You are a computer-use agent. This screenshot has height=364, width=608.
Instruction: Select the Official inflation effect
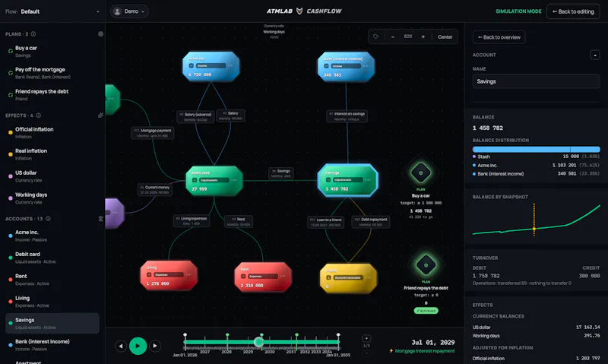[x=52, y=133]
